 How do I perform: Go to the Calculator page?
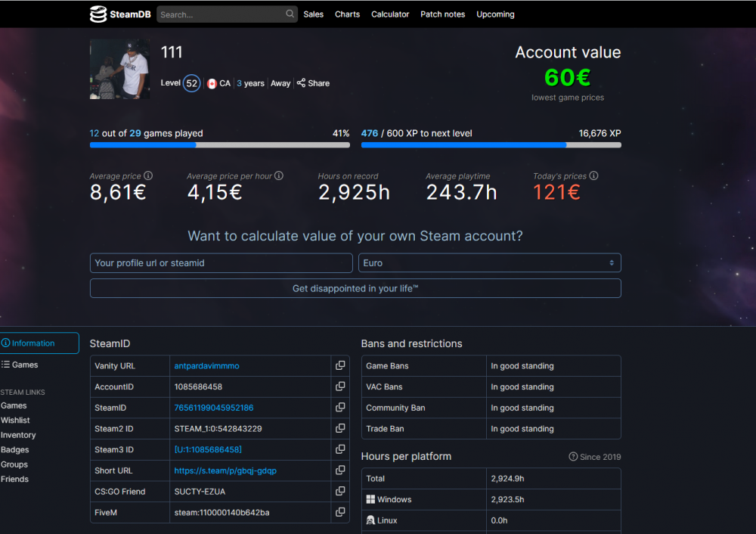[x=390, y=14]
